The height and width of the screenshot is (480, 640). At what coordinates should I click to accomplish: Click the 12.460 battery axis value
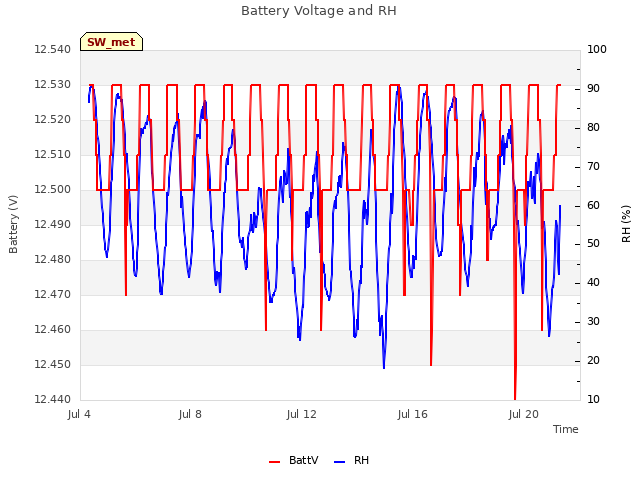(52, 330)
